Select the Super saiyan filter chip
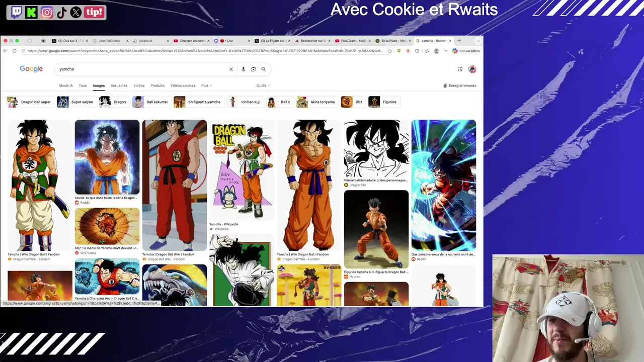 [76, 102]
